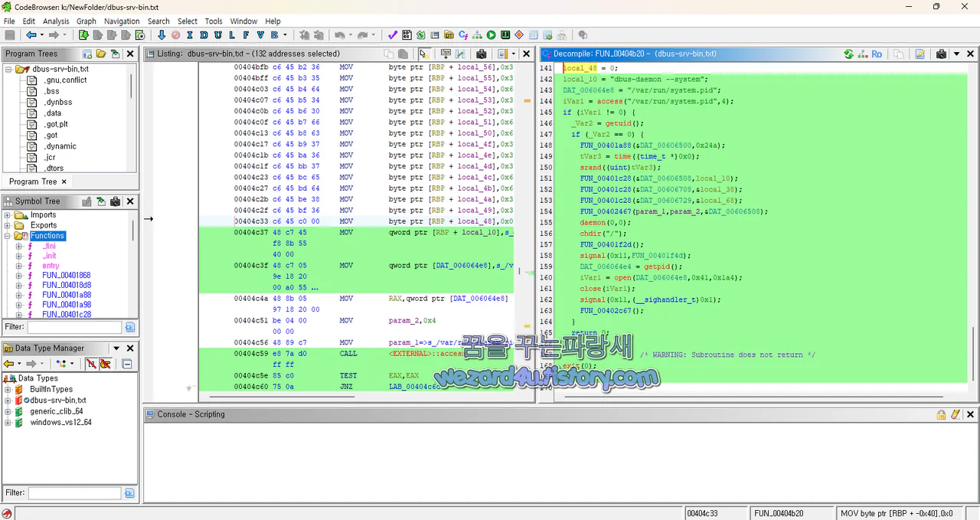980x520 pixels.
Task: Go to next instruction with the I icon
Action: (x=189, y=35)
